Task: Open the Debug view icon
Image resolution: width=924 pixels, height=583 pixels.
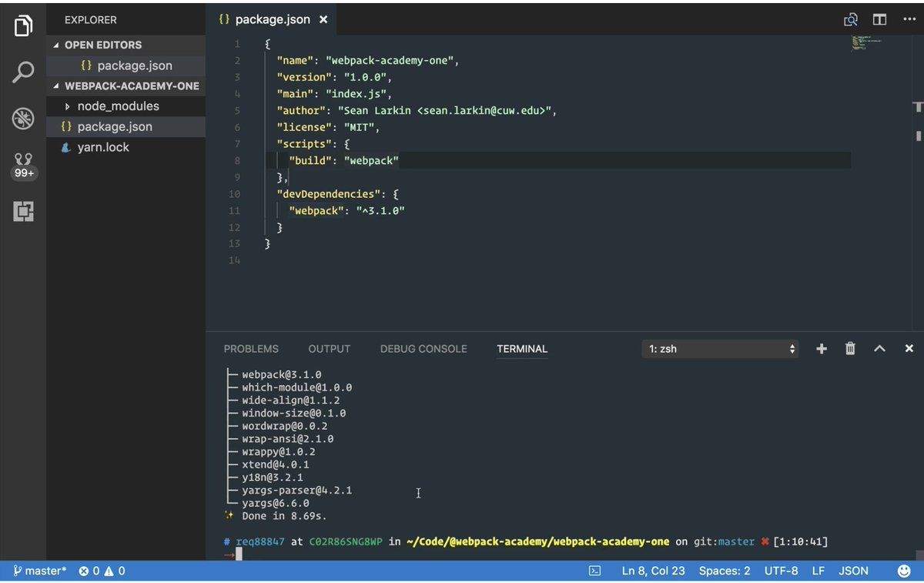Action: pyautogui.click(x=23, y=119)
